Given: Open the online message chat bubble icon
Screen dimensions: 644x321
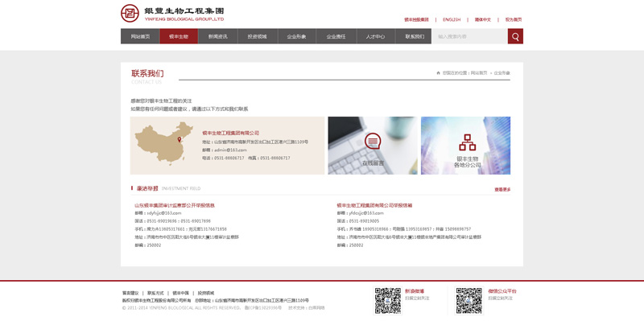Looking at the screenshot, I should click(373, 141).
